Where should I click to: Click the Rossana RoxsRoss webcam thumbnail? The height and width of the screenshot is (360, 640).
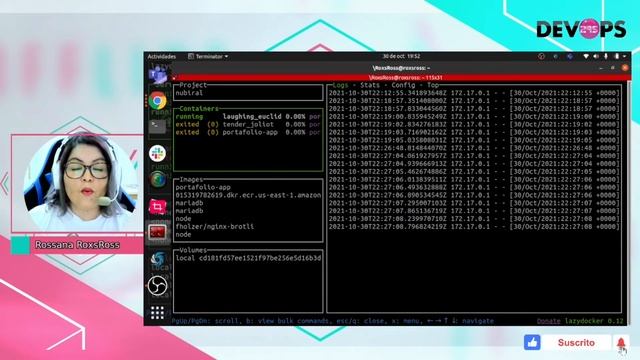[80, 183]
